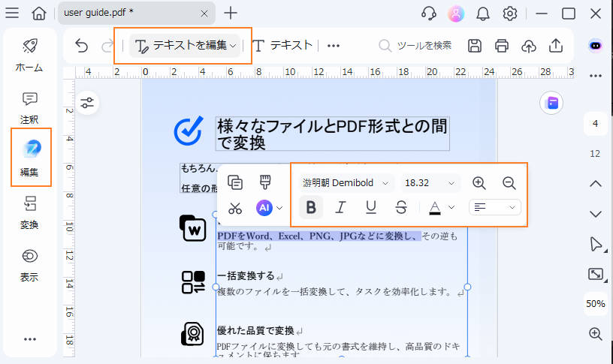Redo the last action
This screenshot has width=613, height=364.
[107, 46]
